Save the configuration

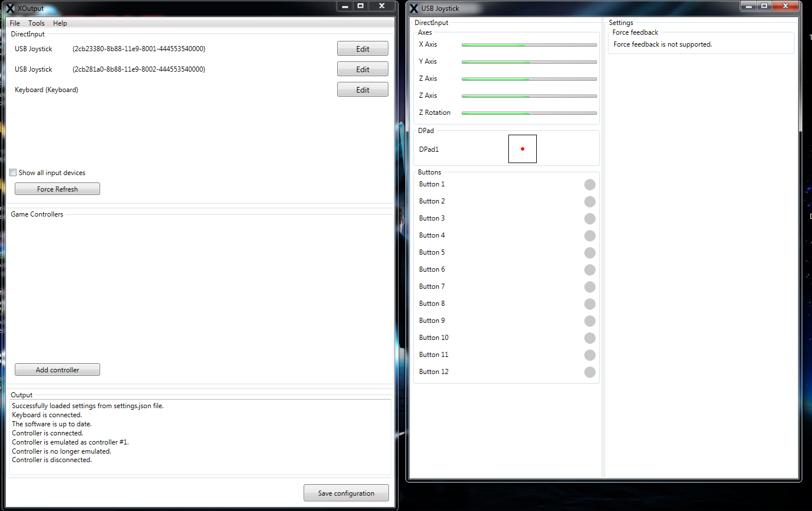pos(346,493)
